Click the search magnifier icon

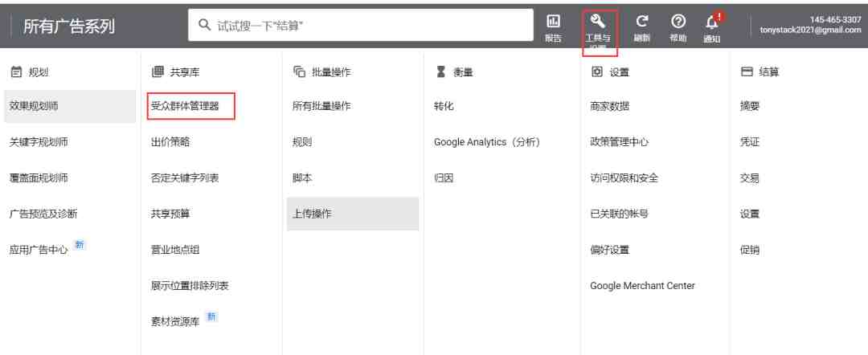click(204, 25)
